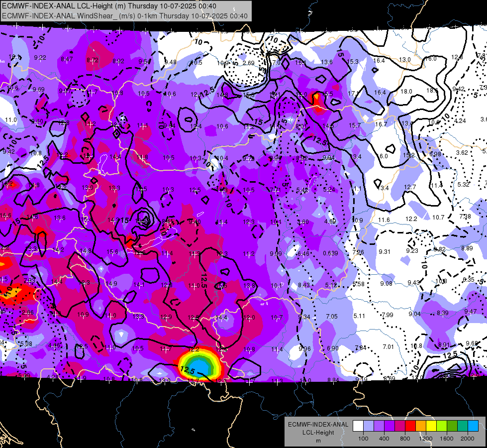This screenshot has width=487, height=448.
Task: Click the grid value 8.39
Action: coord(443,313)
